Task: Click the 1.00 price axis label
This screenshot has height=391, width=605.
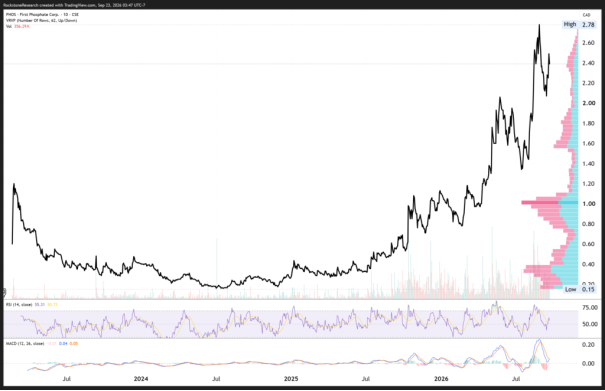Action: click(588, 204)
